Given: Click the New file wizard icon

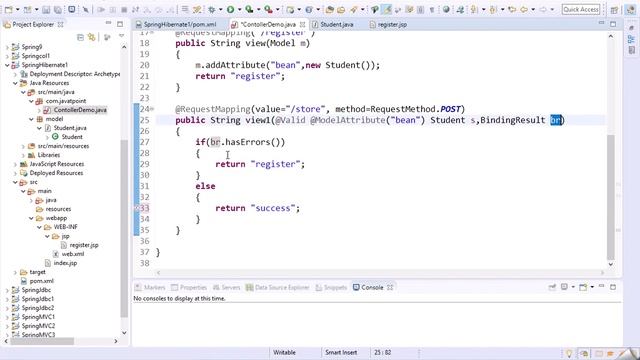Looking at the screenshot, I should click(8, 9).
